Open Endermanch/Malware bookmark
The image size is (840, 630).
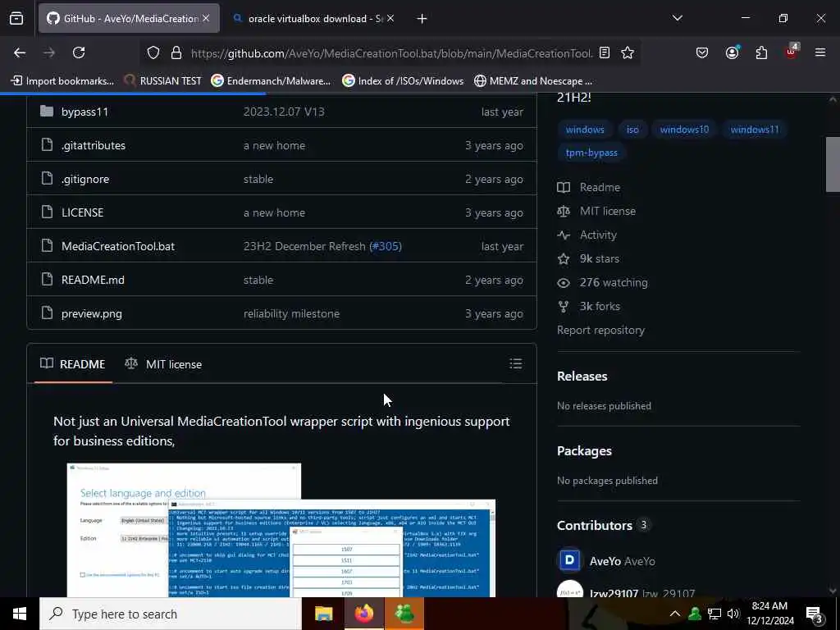pyautogui.click(x=271, y=81)
